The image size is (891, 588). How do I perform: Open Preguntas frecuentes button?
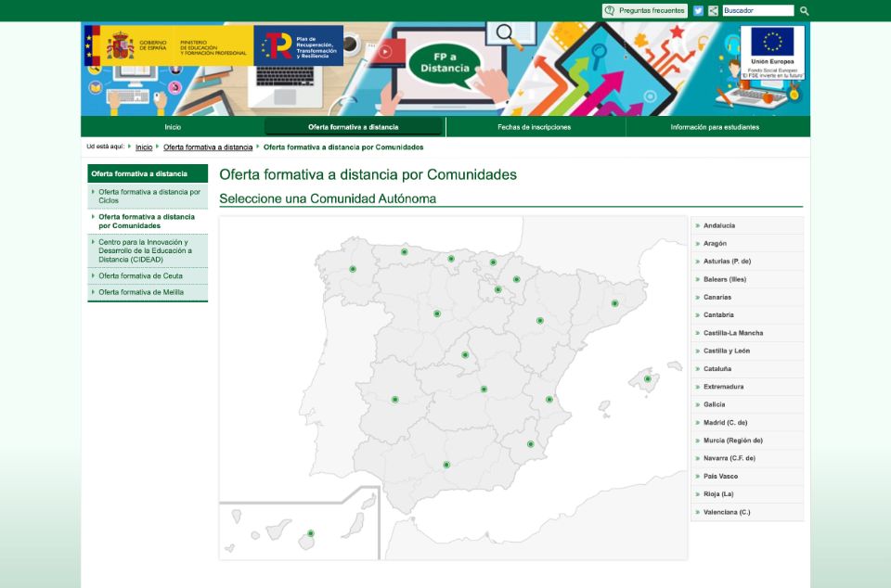coord(645,11)
